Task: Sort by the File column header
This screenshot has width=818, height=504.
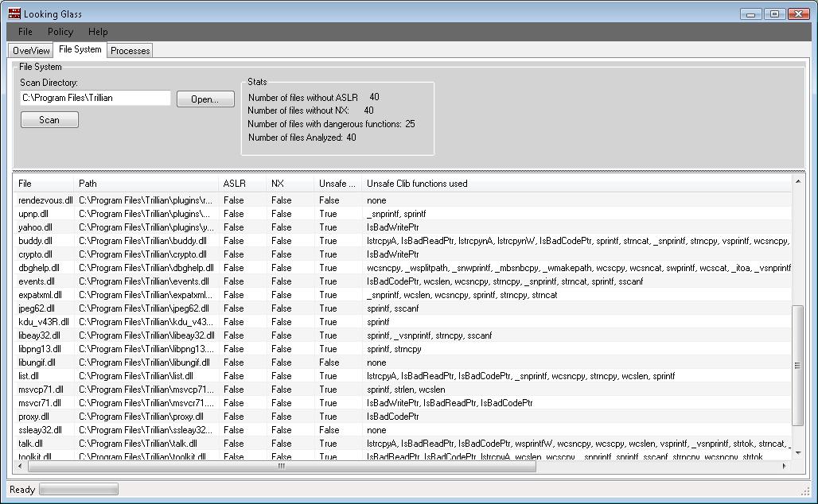Action: click(x=44, y=184)
